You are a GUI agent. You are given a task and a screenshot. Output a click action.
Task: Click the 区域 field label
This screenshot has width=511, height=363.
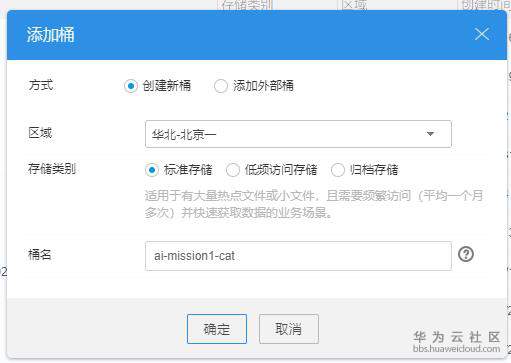point(40,133)
